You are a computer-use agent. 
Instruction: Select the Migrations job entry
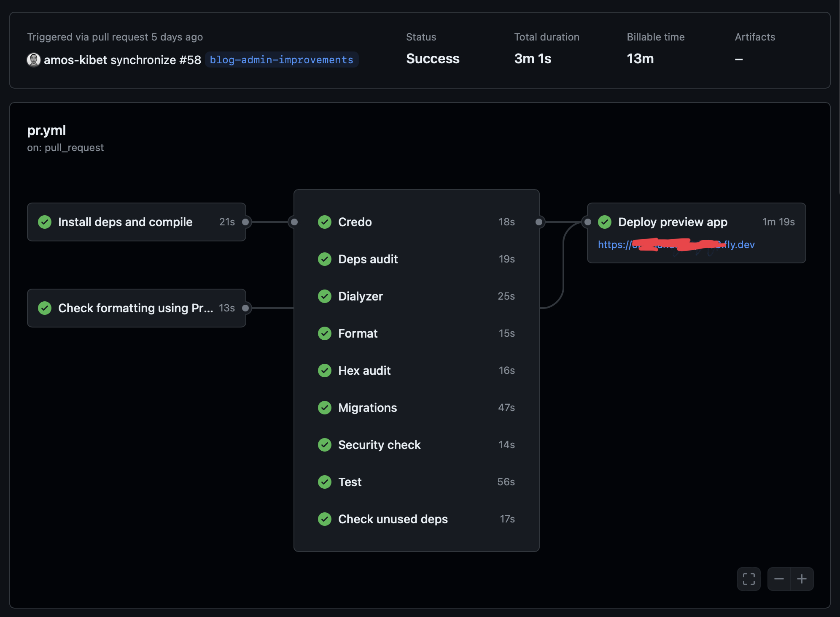tap(367, 408)
